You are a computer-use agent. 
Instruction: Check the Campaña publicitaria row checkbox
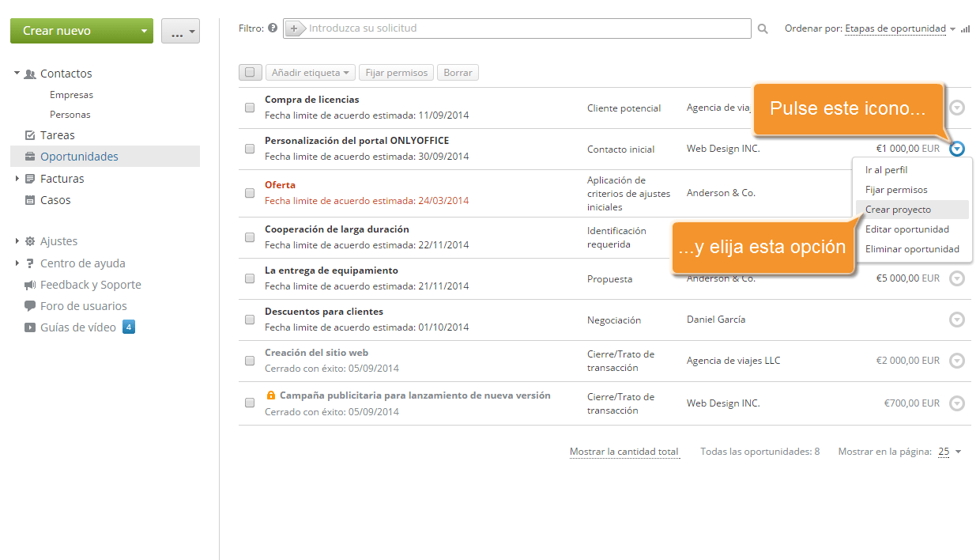tap(250, 403)
